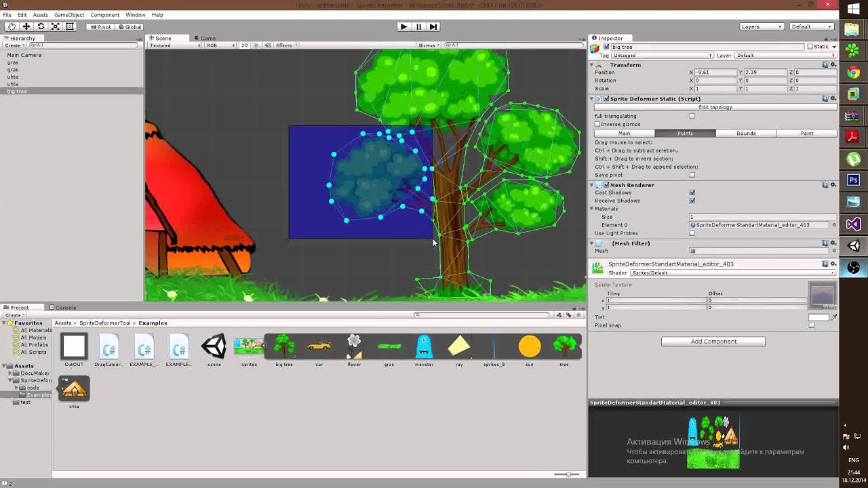The height and width of the screenshot is (488, 868).
Task: Select the Hand tool in the toolbar
Action: click(11, 26)
